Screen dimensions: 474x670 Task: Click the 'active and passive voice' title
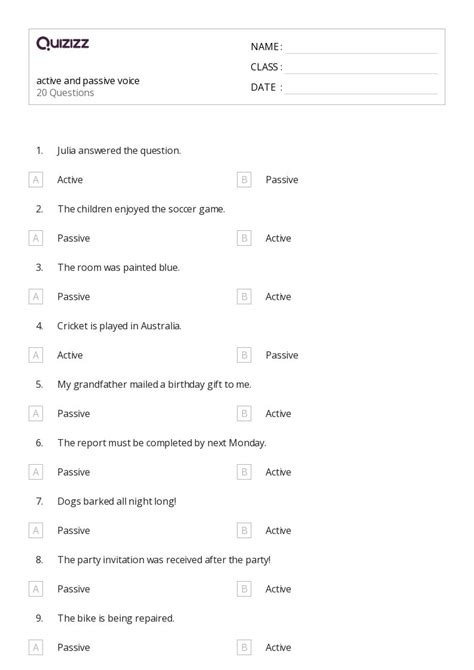tap(88, 81)
